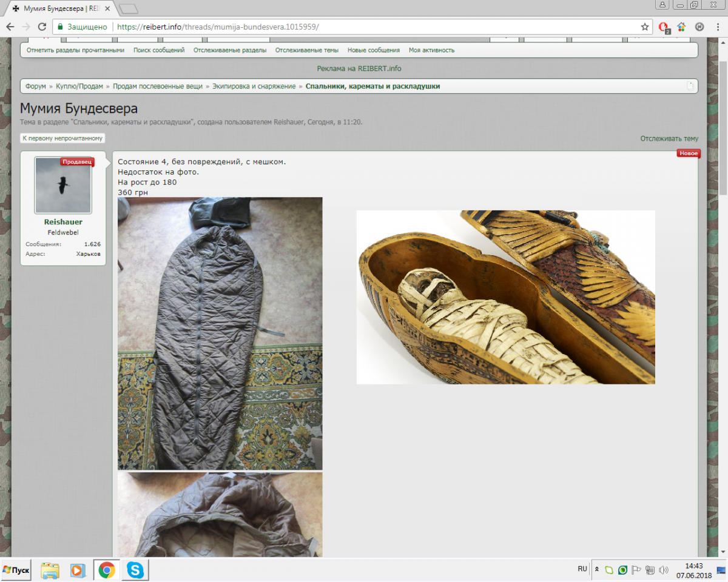Click Отметить разделы прочитанными
728x582 pixels.
[75, 50]
